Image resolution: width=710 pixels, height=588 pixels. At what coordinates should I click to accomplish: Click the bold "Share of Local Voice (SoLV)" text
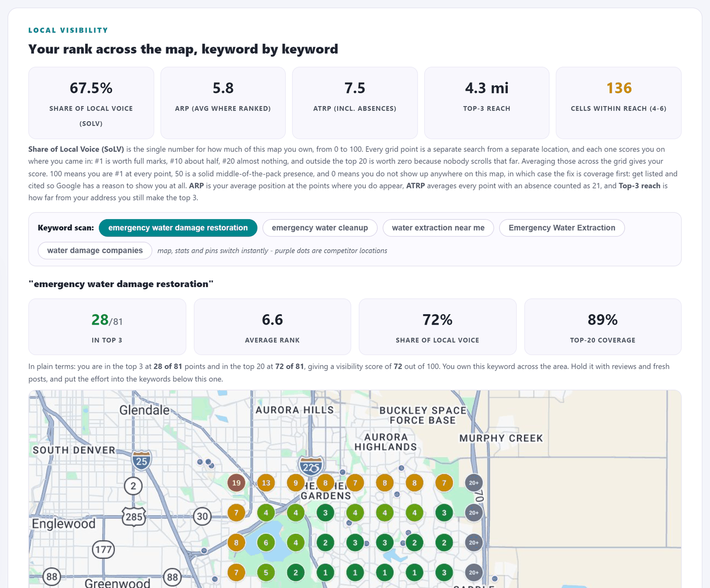76,149
